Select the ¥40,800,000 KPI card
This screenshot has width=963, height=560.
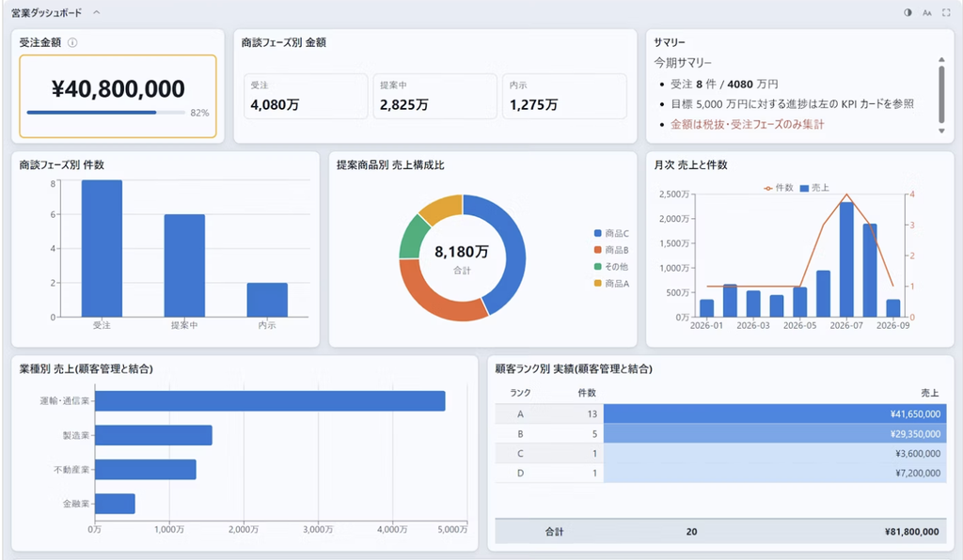(x=118, y=96)
